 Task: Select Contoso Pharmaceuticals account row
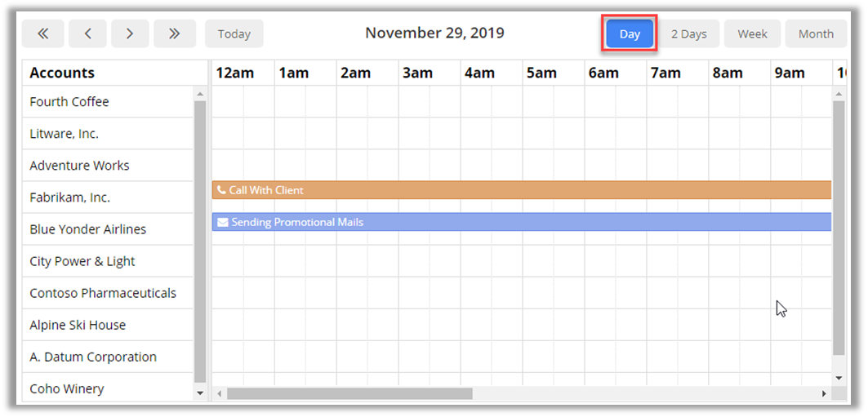coord(103,293)
